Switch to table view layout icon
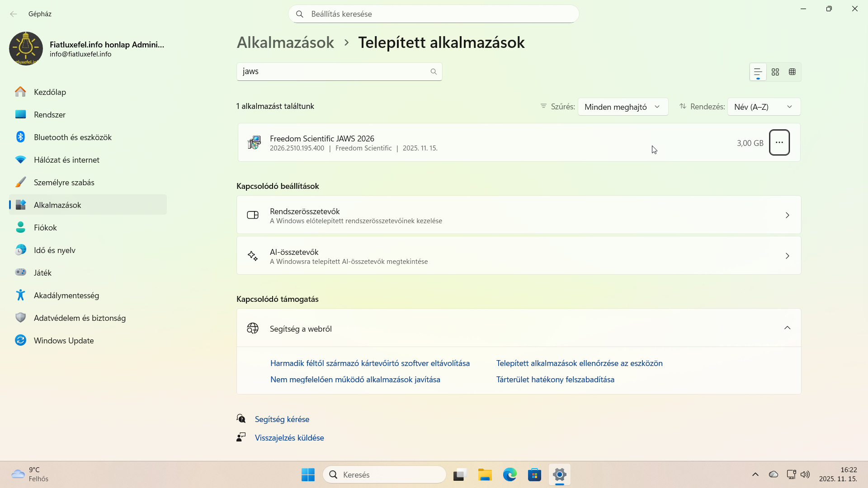Viewport: 868px width, 488px height. (x=792, y=72)
